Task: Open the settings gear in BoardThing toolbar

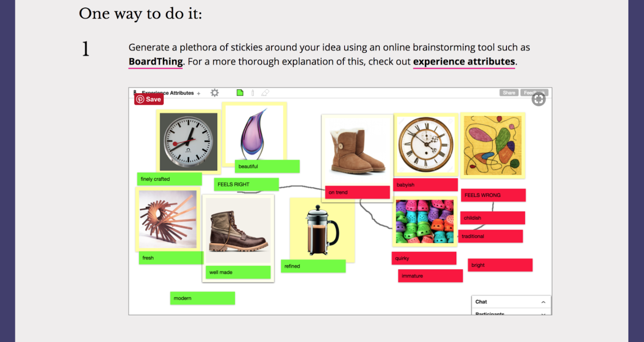Action: (215, 93)
